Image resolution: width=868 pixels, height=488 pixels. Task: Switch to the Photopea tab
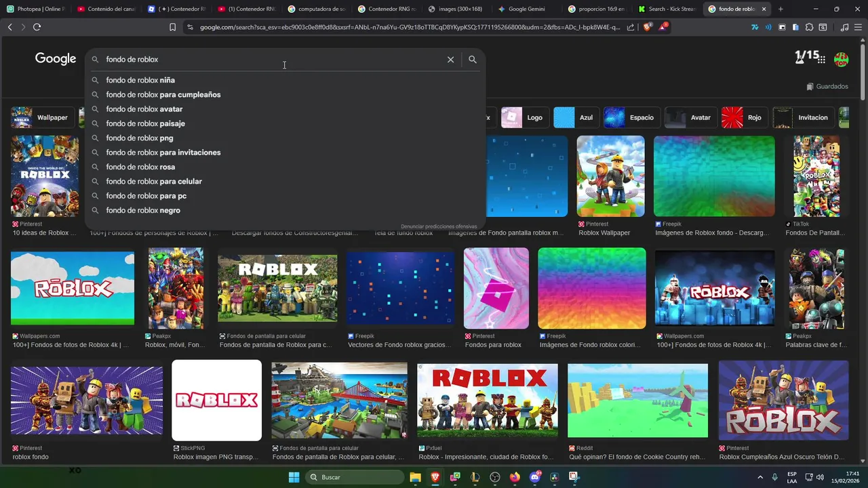(35, 9)
